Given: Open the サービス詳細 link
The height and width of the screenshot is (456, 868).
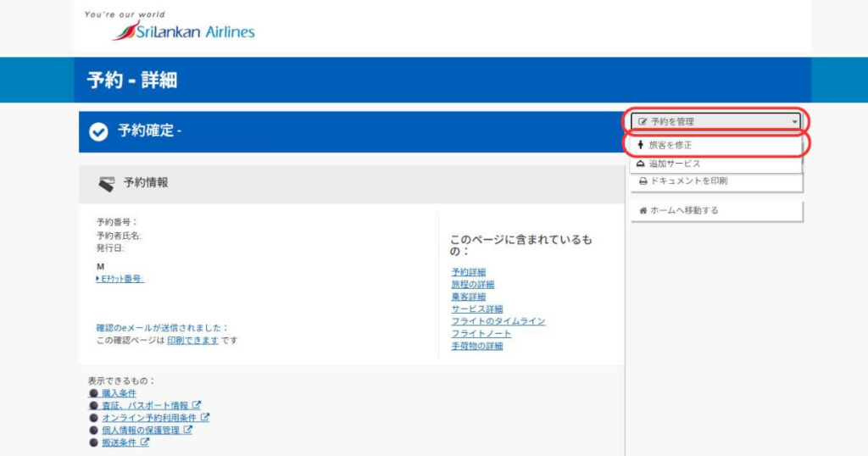Looking at the screenshot, I should tap(477, 309).
